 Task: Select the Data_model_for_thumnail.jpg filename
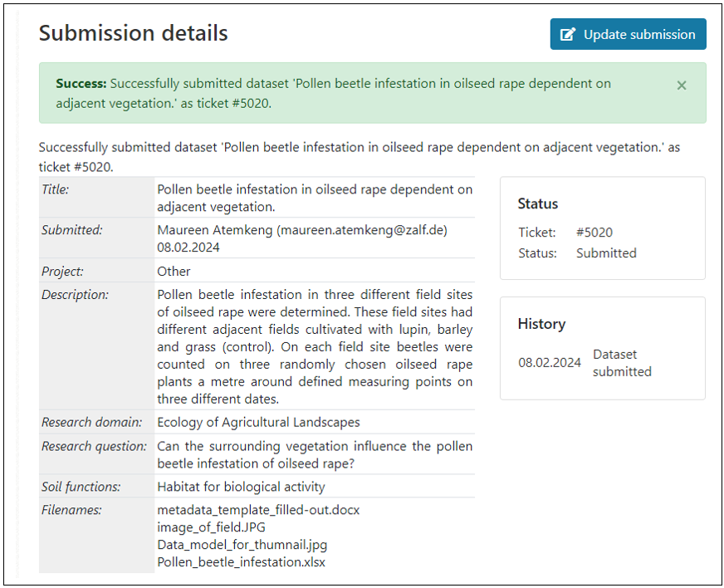pos(242,545)
